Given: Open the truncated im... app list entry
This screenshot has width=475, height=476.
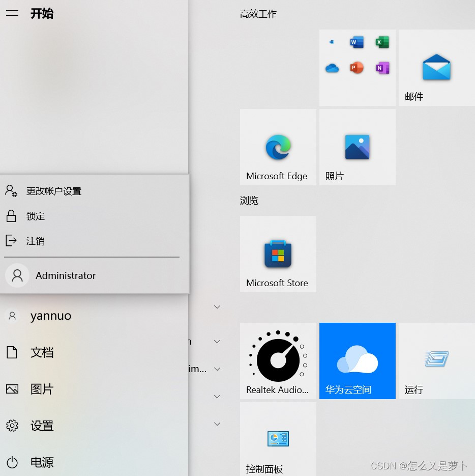Looking at the screenshot, I should pos(197,369).
